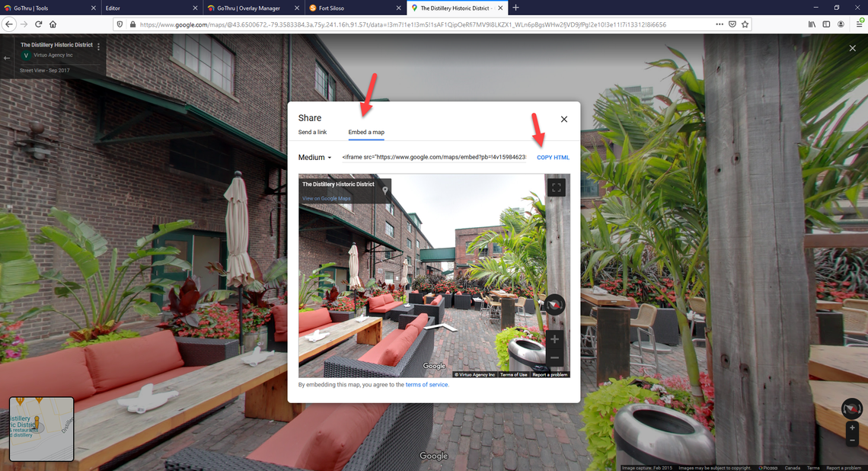Click the location pin on the embed place card
868x471 pixels.
click(x=385, y=191)
